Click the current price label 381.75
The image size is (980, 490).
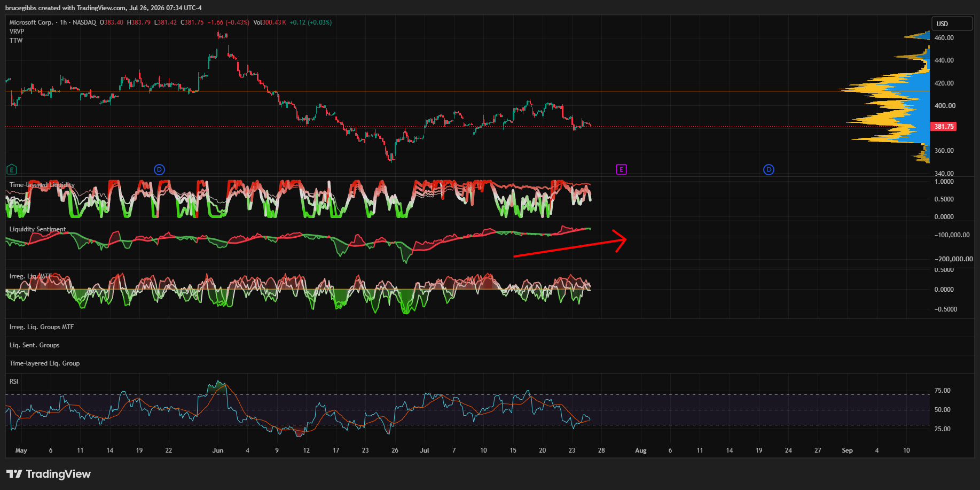(944, 127)
